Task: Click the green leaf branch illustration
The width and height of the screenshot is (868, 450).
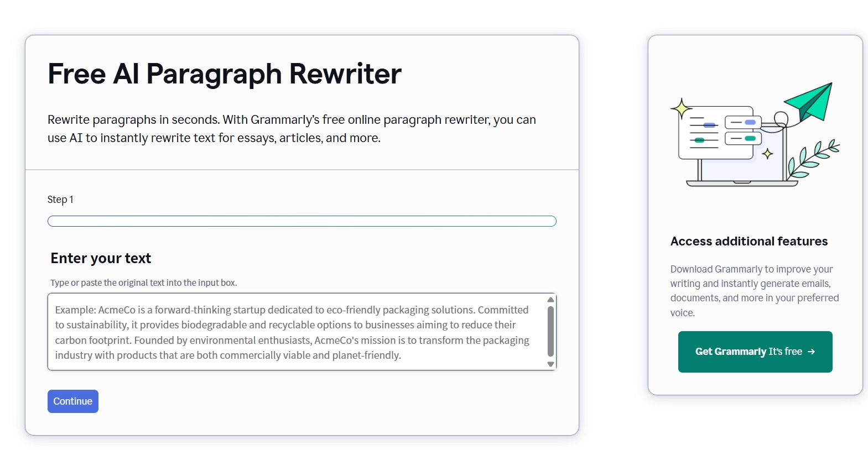Action: [x=814, y=159]
